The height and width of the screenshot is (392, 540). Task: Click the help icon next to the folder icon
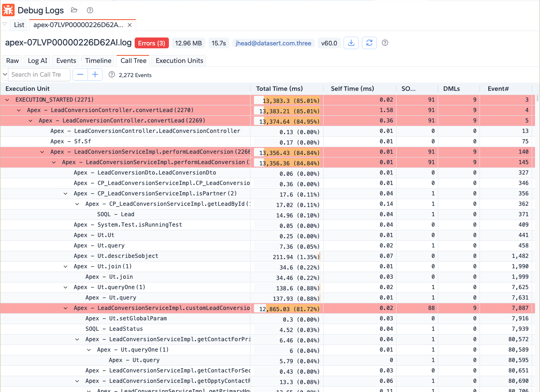[90, 10]
